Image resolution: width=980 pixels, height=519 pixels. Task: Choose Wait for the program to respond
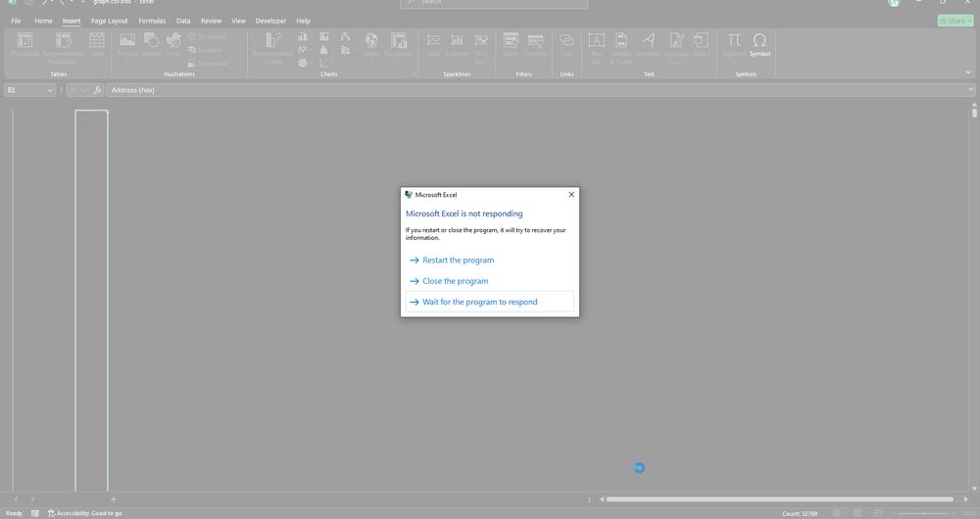tap(489, 302)
